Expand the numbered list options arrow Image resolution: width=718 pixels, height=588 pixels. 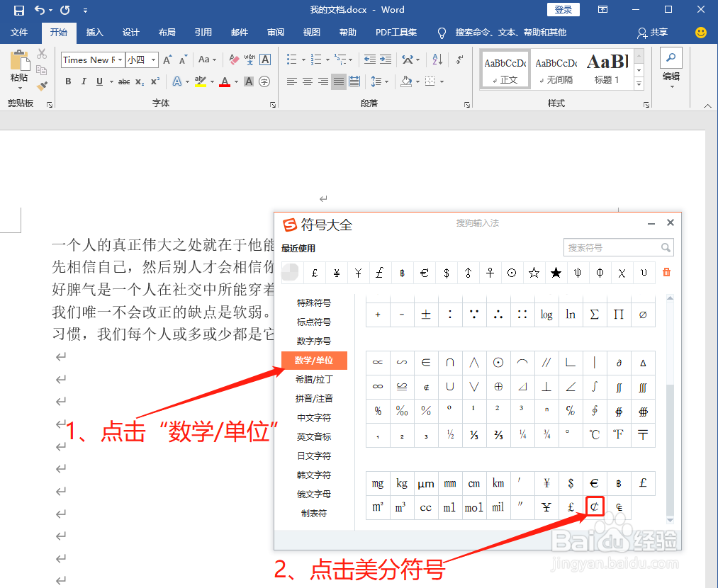(327, 60)
